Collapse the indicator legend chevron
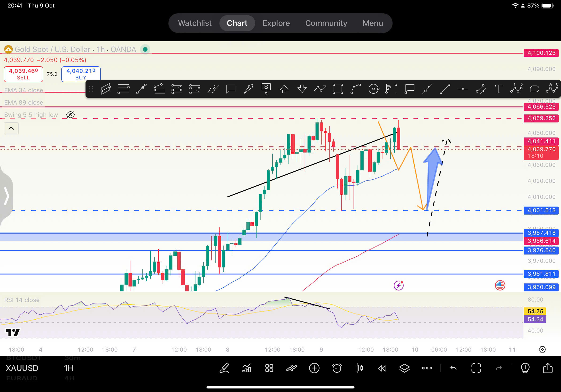The height and width of the screenshot is (392, 561). 11,128
